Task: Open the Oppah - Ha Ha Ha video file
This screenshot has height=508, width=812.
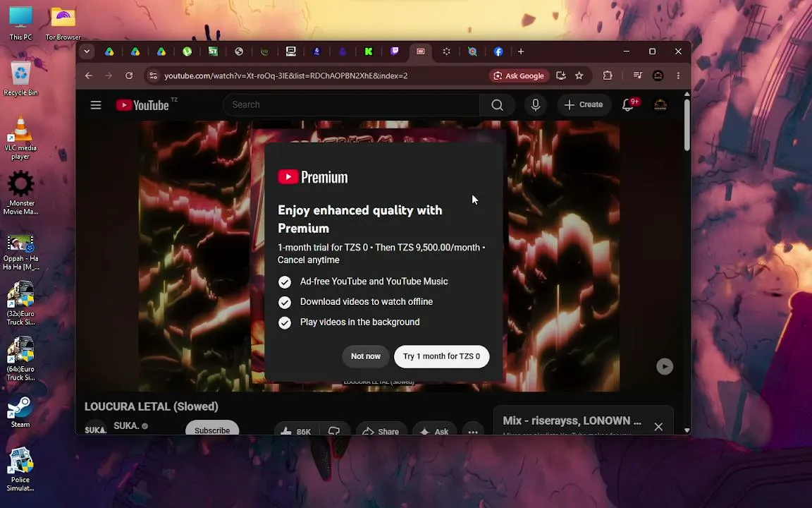Action: coord(20,252)
